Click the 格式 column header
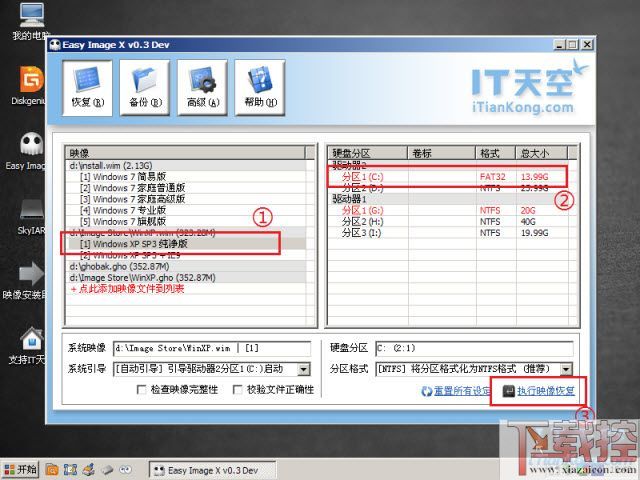This screenshot has height=480, width=640. (x=496, y=153)
